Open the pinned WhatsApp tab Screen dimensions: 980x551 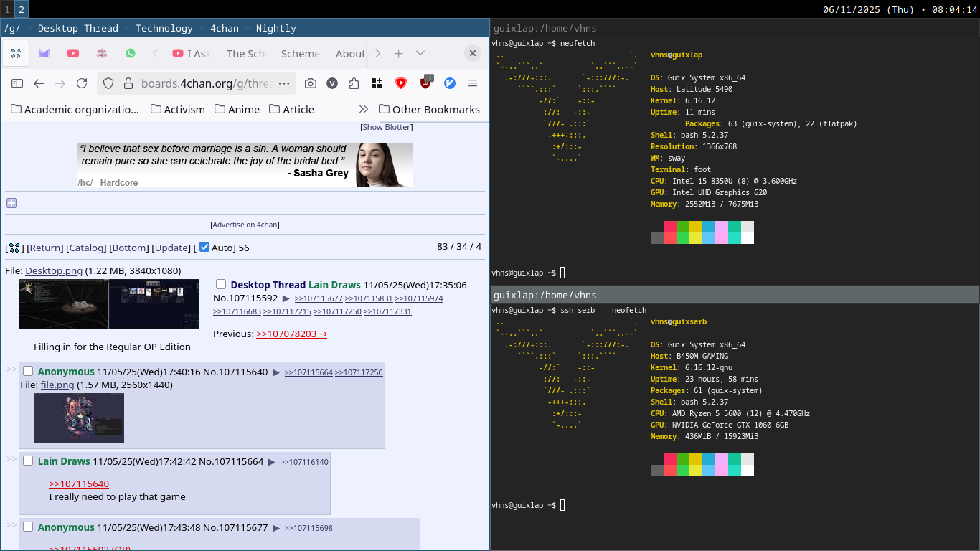coord(131,53)
